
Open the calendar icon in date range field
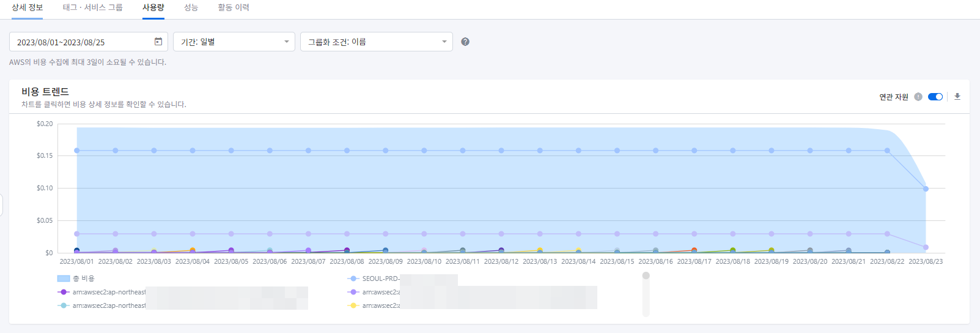coord(158,42)
